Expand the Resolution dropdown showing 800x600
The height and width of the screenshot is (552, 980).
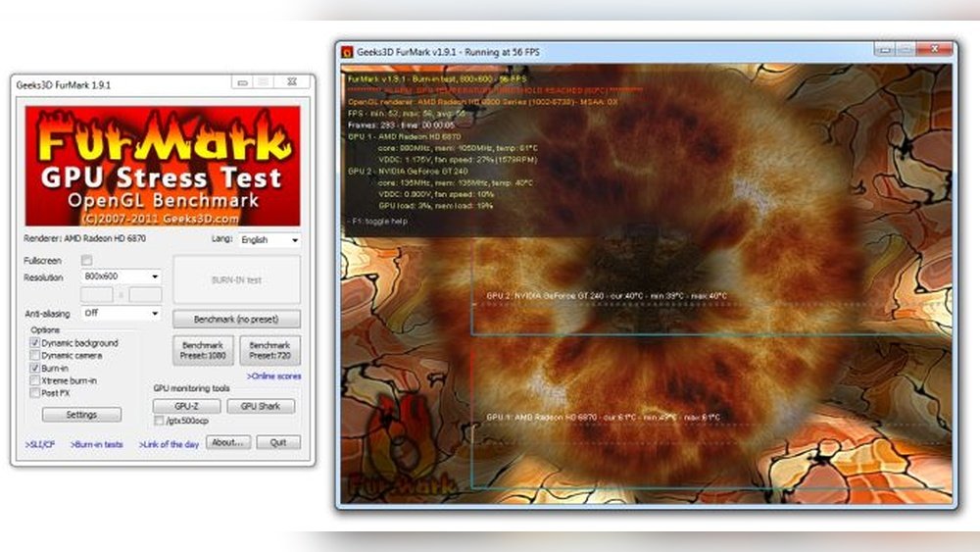click(121, 277)
